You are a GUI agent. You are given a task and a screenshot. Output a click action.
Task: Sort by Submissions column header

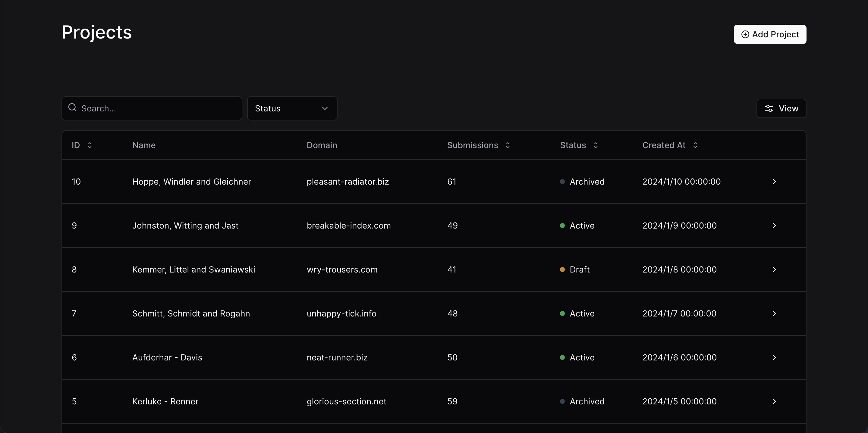click(x=479, y=145)
